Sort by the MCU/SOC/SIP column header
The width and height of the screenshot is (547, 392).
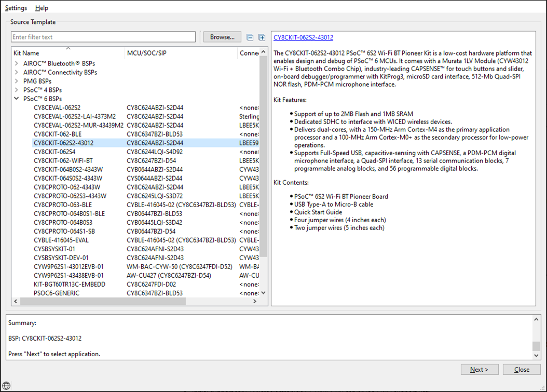tap(181, 53)
